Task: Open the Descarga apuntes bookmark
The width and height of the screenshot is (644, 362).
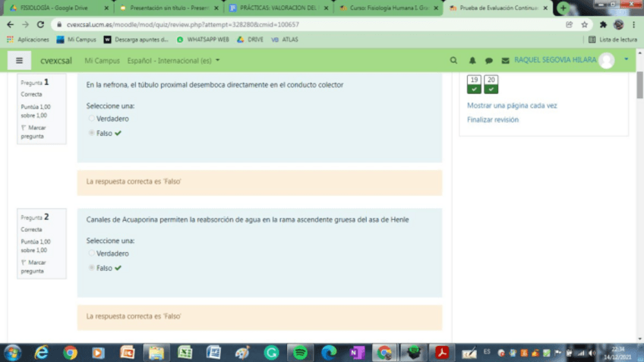Action: [x=137, y=39]
